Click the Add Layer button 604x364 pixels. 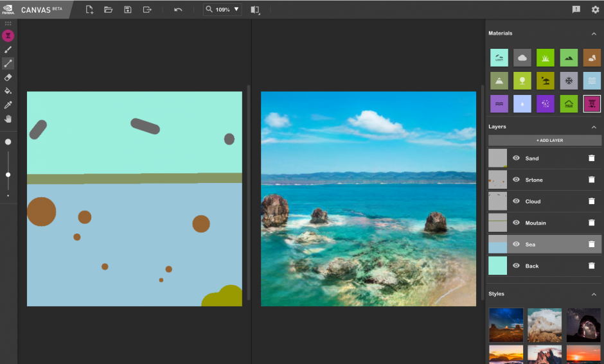coord(545,140)
